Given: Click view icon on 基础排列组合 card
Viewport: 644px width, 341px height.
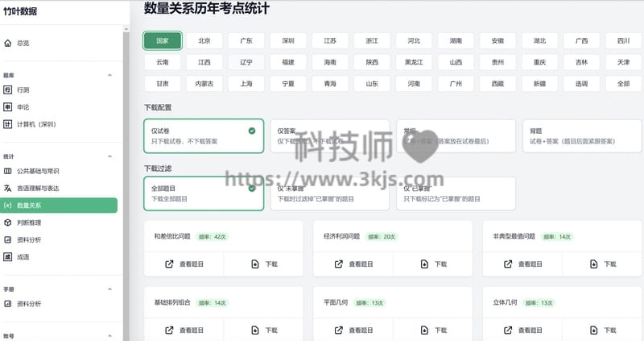Looking at the screenshot, I should click(x=169, y=330).
